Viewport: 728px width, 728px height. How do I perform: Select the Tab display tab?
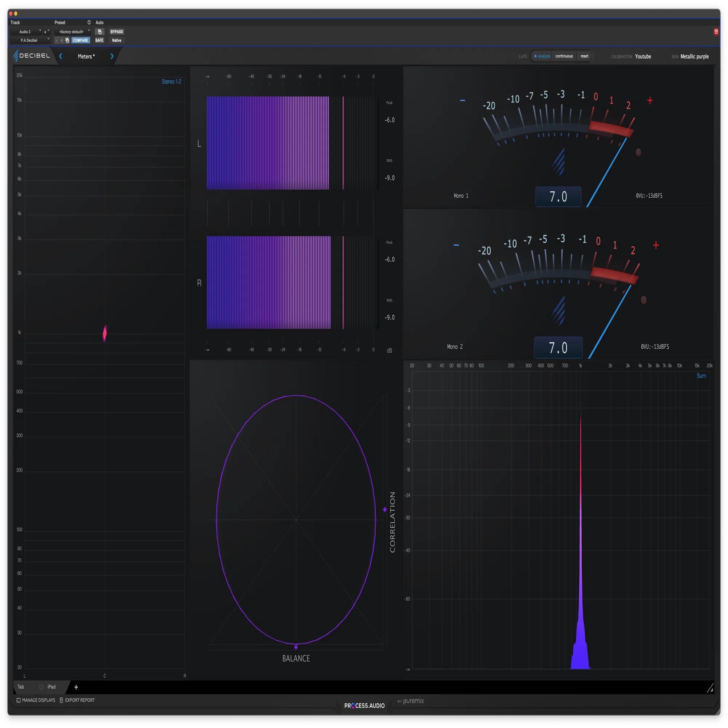tap(21, 687)
